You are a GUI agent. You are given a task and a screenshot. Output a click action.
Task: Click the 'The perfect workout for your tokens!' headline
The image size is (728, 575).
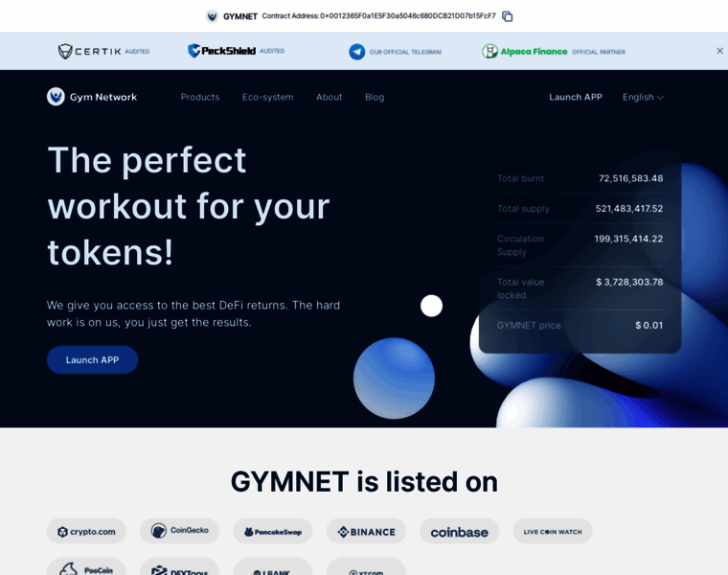coord(189,206)
